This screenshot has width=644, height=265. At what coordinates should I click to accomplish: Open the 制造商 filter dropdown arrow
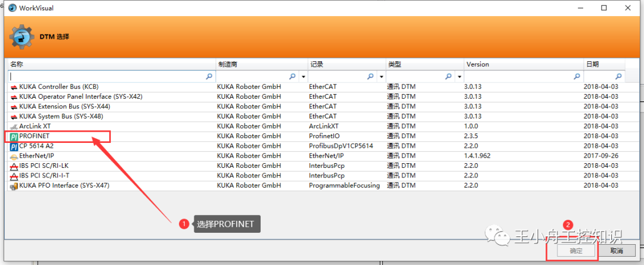click(x=303, y=77)
